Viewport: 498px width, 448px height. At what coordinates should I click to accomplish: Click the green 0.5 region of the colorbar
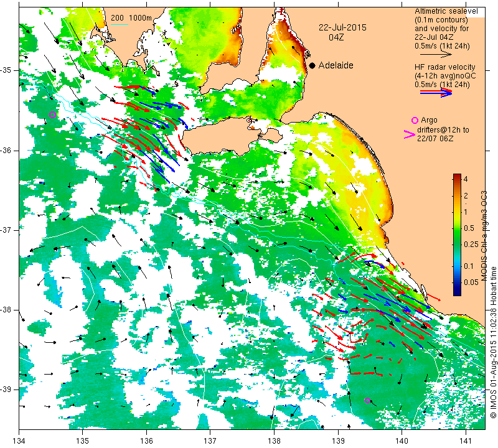[457, 228]
